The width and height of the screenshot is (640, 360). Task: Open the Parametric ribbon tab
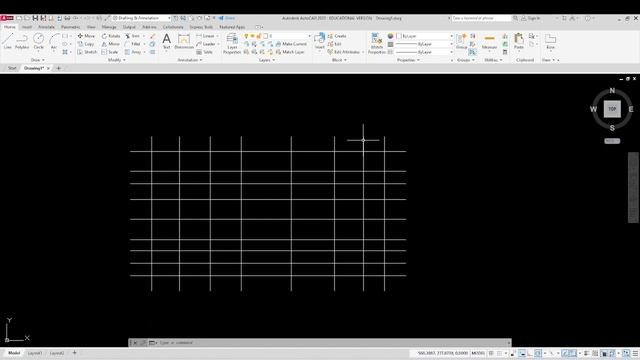(70, 27)
